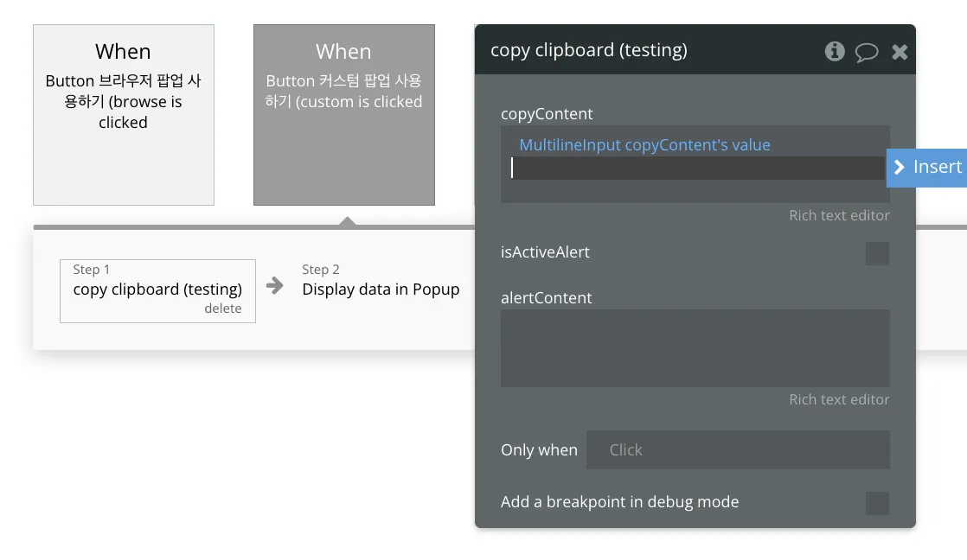Open Rich text editor under copyContent
This screenshot has height=560, width=967.
(839, 215)
